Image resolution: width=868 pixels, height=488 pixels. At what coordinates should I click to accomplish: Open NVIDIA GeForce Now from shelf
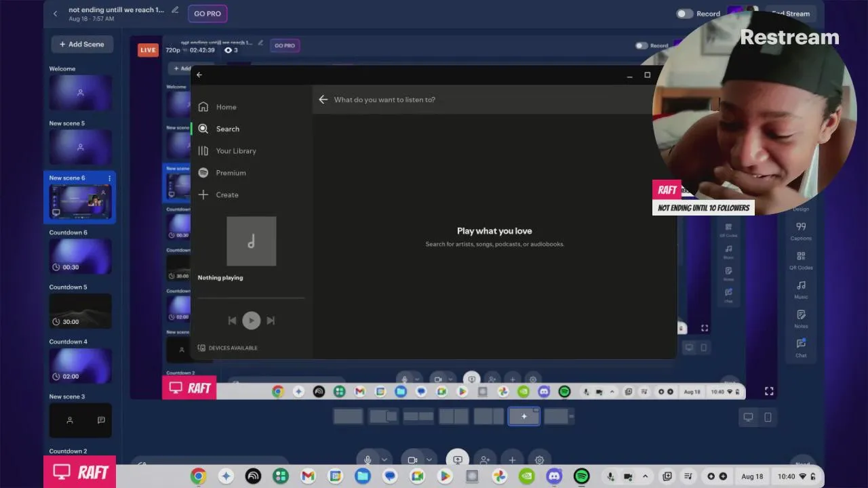pos(527,476)
